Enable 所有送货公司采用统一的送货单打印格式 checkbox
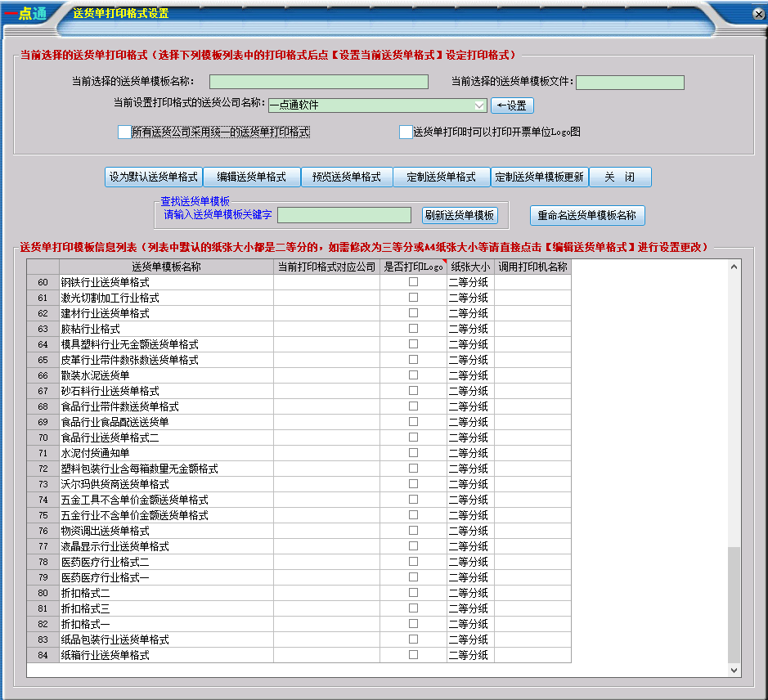 click(x=124, y=132)
